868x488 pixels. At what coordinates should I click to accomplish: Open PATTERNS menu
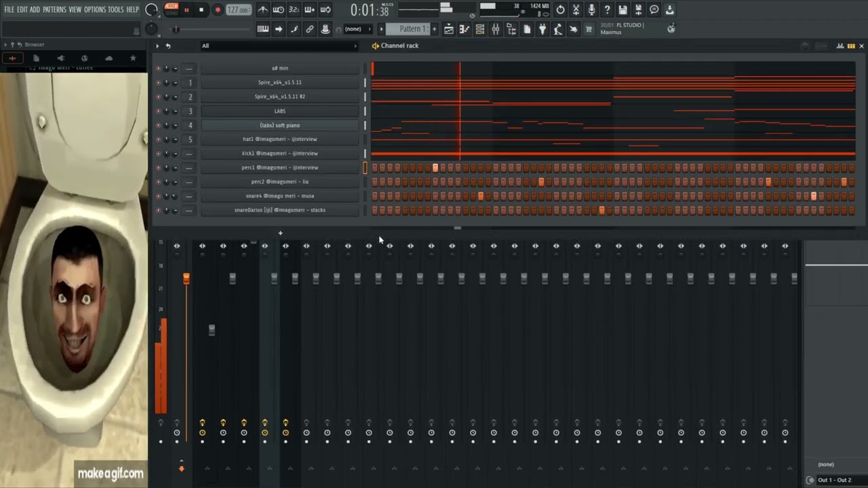[x=54, y=9]
